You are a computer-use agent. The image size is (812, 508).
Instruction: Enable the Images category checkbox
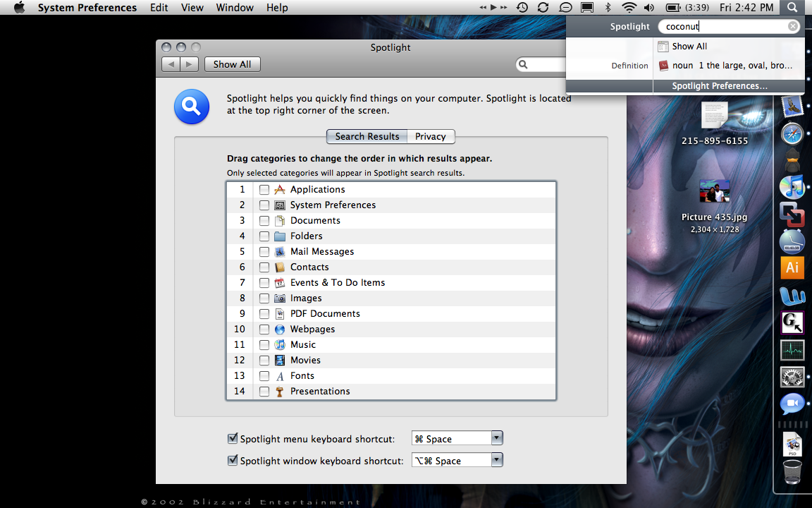[264, 298]
